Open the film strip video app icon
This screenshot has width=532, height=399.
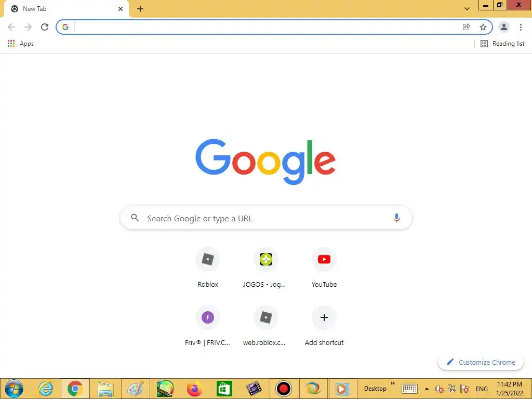click(254, 389)
